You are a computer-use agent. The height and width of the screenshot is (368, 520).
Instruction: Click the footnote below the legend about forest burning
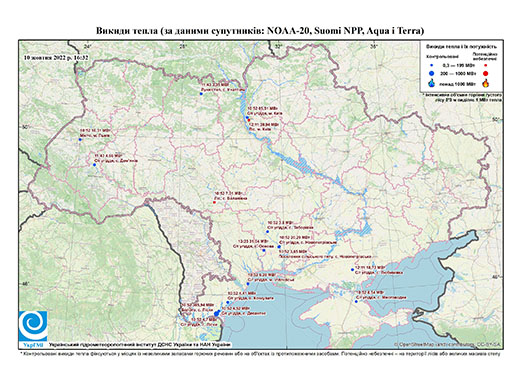[x=462, y=98]
